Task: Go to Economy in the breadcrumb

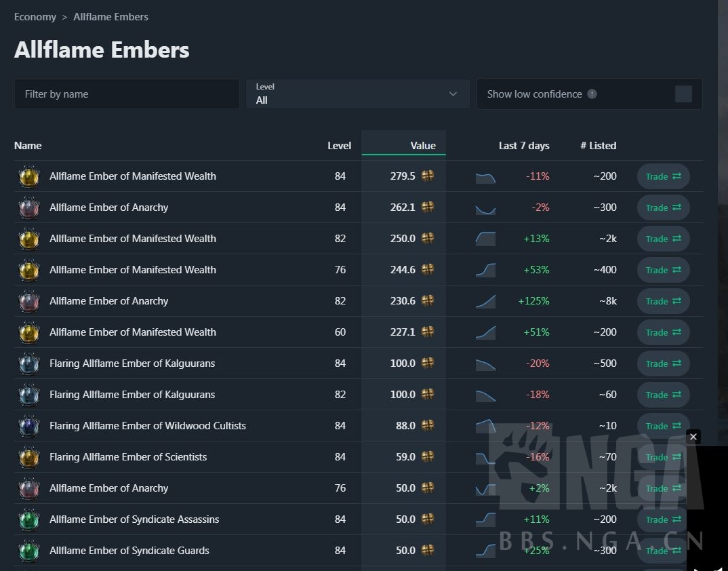Action: pyautogui.click(x=35, y=17)
